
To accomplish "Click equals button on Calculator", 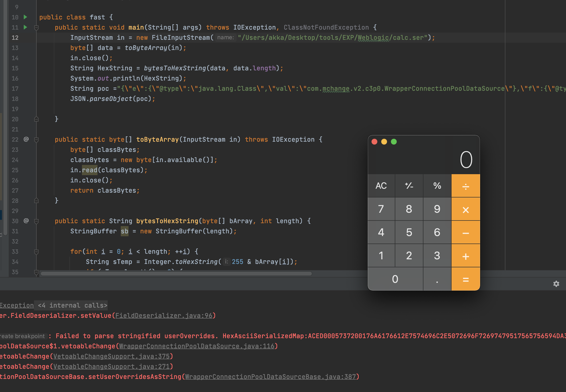I will point(466,279).
